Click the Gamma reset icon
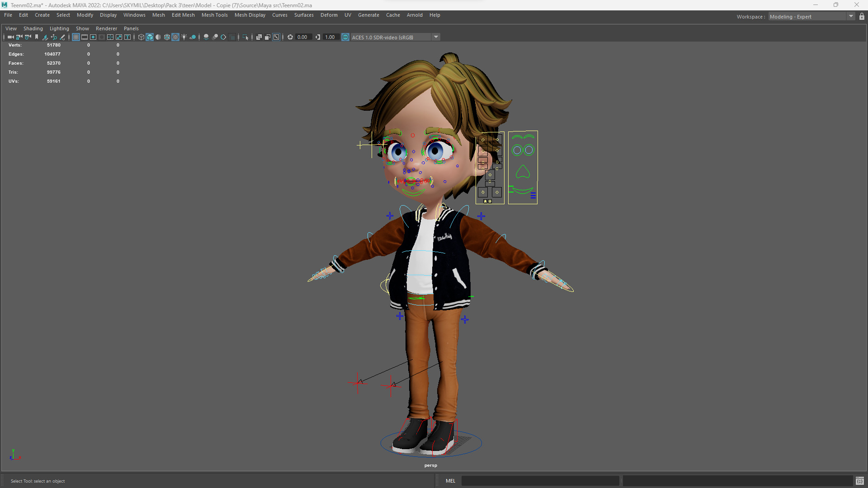The height and width of the screenshot is (488, 868). tap(318, 37)
